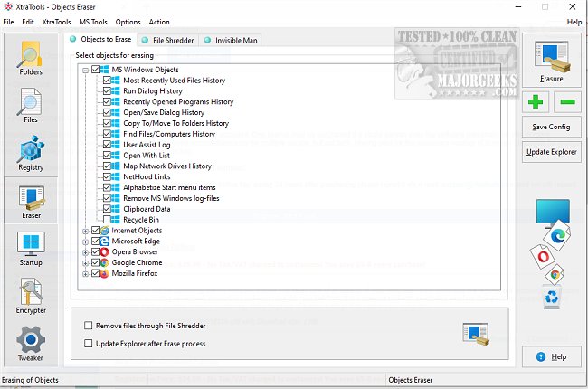Uncheck Run Dialog History checkbox

107,90
